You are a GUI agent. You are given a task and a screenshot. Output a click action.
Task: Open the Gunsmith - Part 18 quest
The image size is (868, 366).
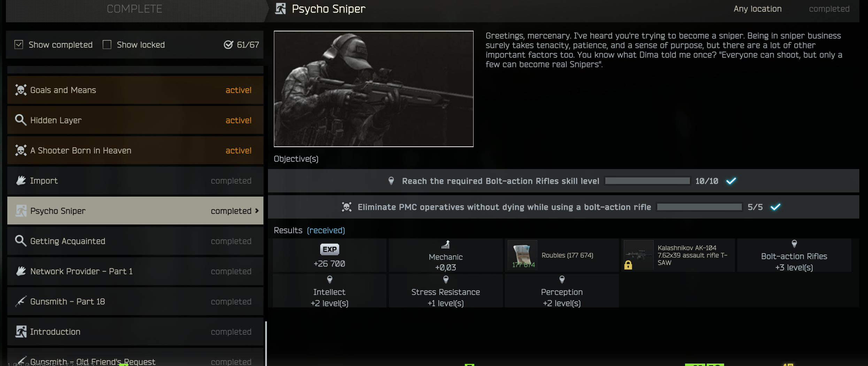[x=135, y=301]
